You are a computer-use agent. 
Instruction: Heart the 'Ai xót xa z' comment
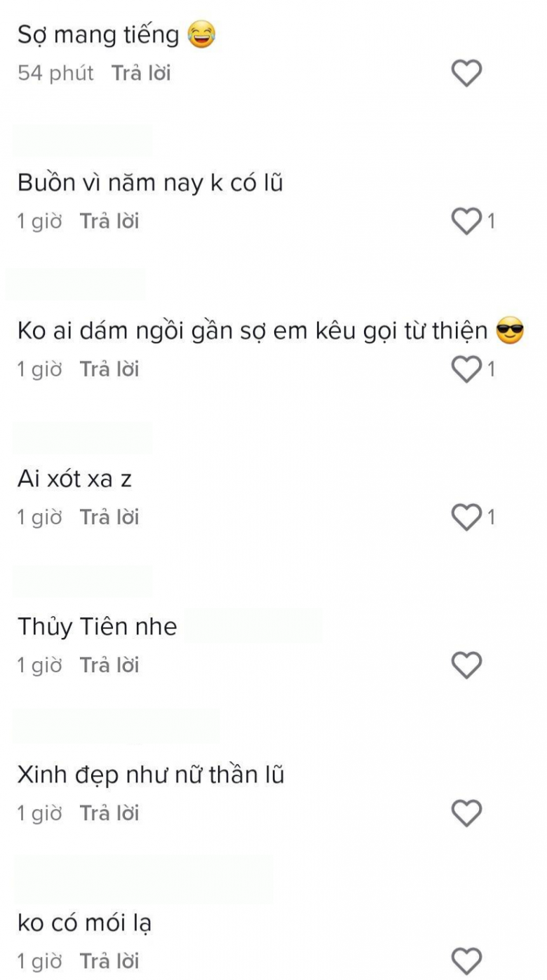point(466,517)
